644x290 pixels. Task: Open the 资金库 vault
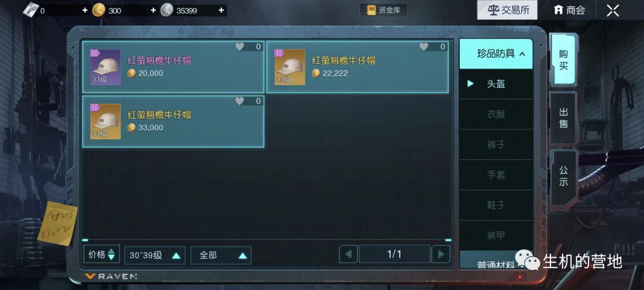383,10
